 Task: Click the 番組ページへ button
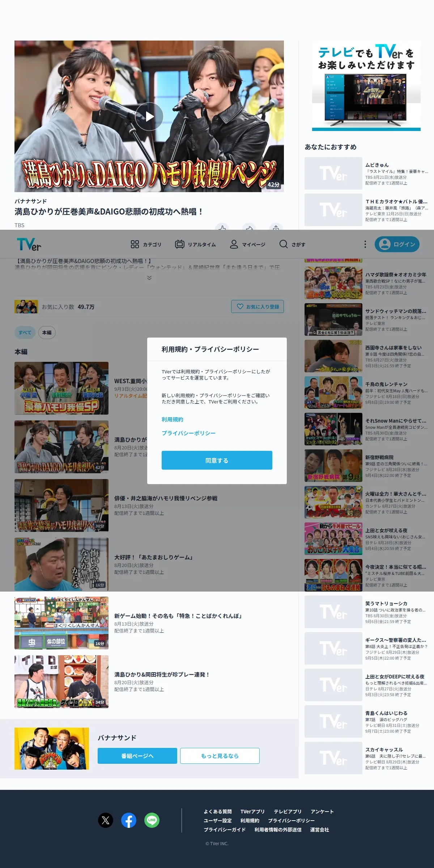(137, 756)
